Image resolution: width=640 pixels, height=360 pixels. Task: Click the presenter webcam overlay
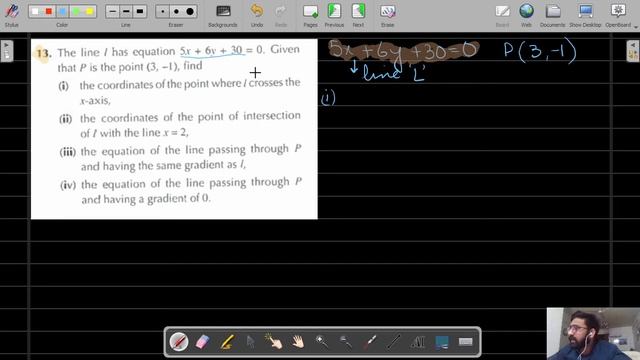click(593, 334)
